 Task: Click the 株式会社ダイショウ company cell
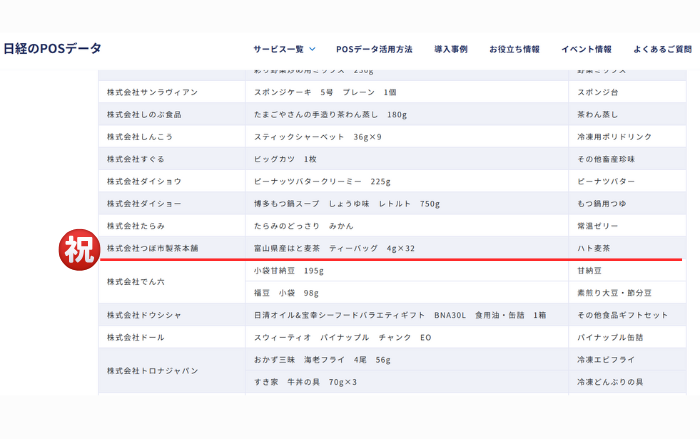pos(172,181)
